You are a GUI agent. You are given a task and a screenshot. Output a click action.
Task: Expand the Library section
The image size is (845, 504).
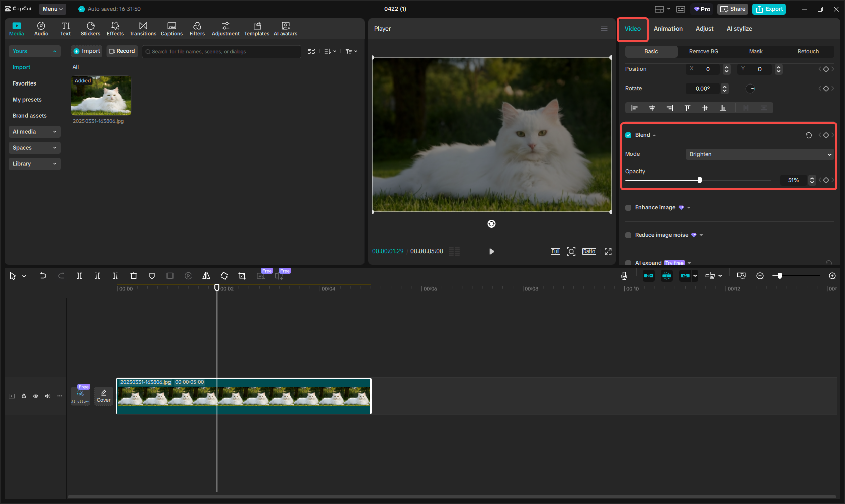pos(34,164)
